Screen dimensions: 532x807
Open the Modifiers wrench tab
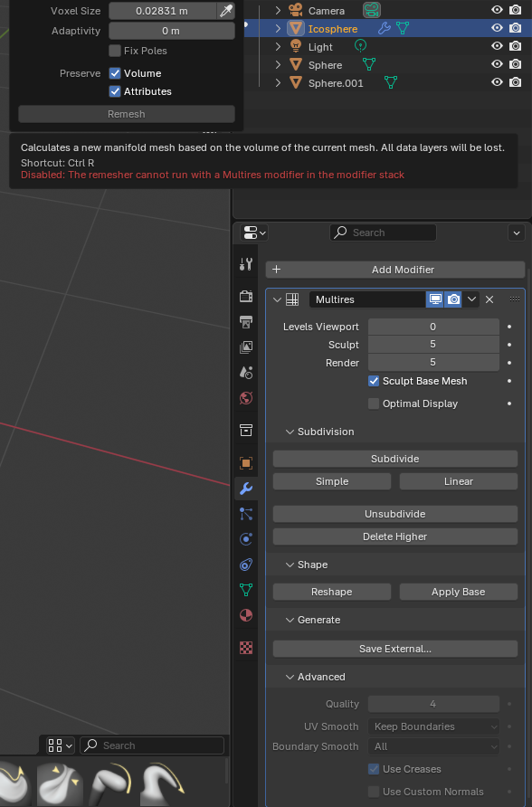pos(246,489)
